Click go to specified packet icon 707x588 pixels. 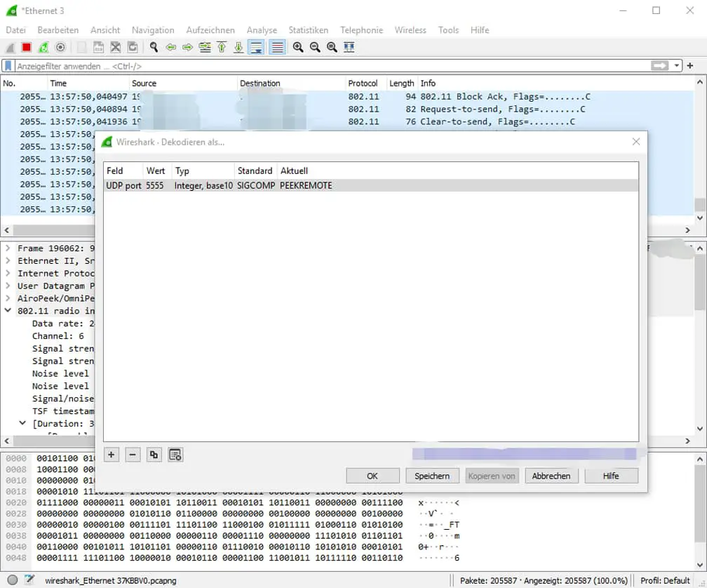point(205,47)
